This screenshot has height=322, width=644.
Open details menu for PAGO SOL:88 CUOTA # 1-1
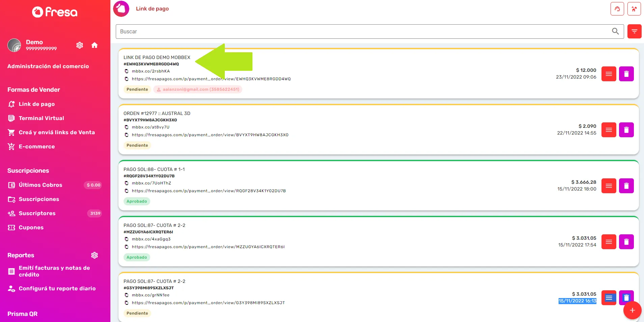tap(609, 186)
